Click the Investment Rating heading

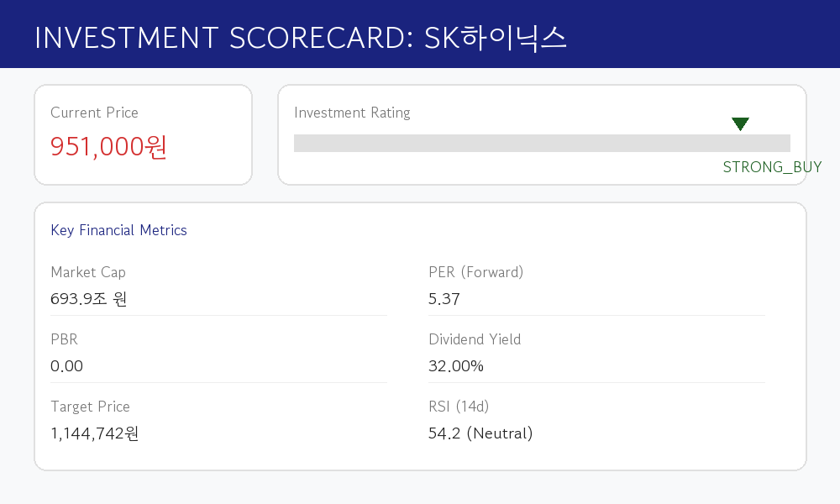(x=352, y=113)
